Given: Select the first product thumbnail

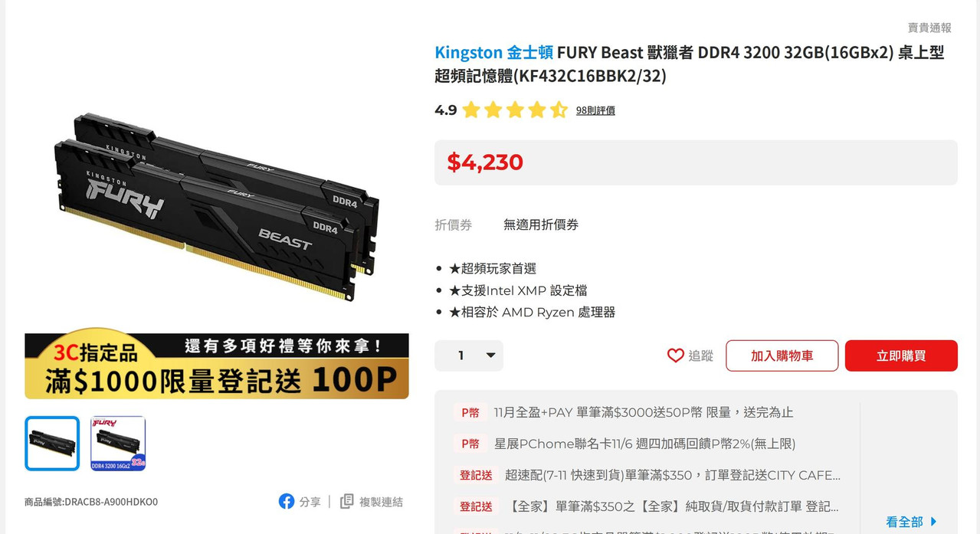Looking at the screenshot, I should 52,444.
